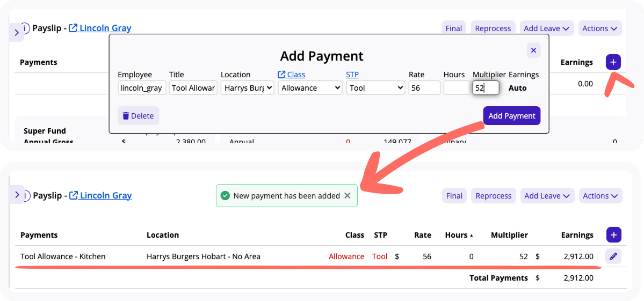Expand the sidebar chevron in the bottom panel
Viewport: 644px width, 301px height.
click(x=17, y=195)
